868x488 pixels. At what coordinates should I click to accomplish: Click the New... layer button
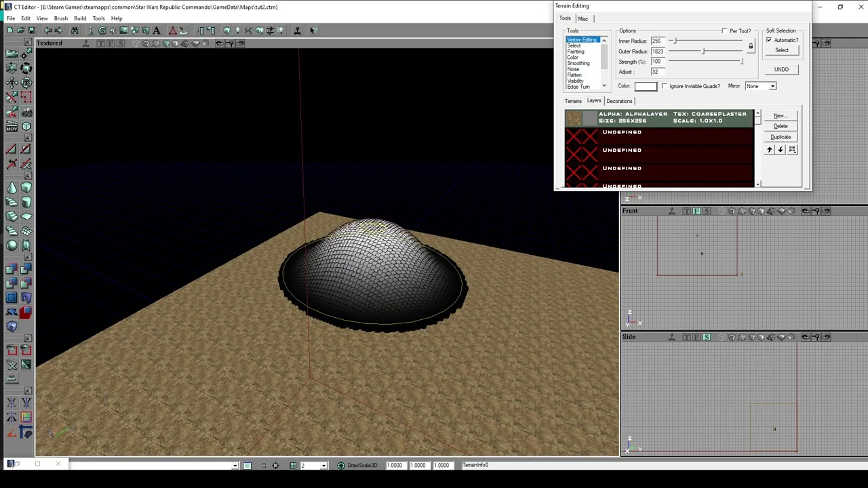pos(781,116)
